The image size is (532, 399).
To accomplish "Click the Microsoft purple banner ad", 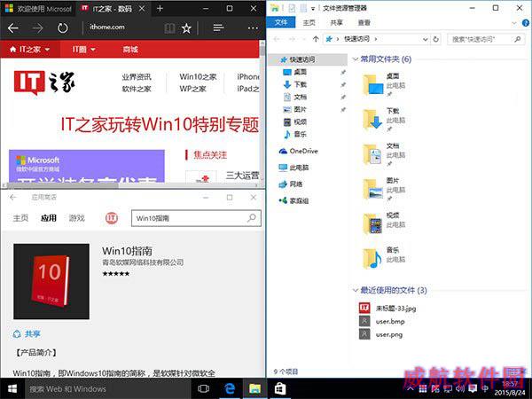I will pyautogui.click(x=87, y=167).
